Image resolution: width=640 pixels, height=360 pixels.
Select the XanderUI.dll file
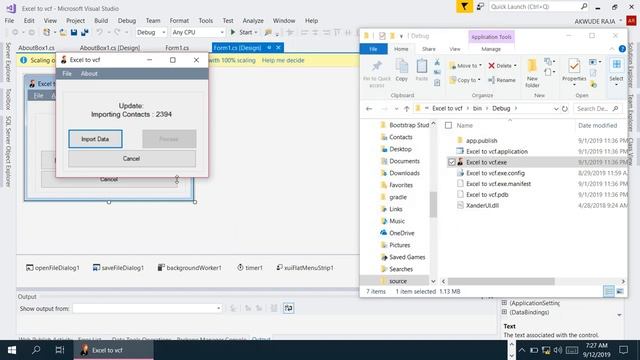(x=482, y=206)
